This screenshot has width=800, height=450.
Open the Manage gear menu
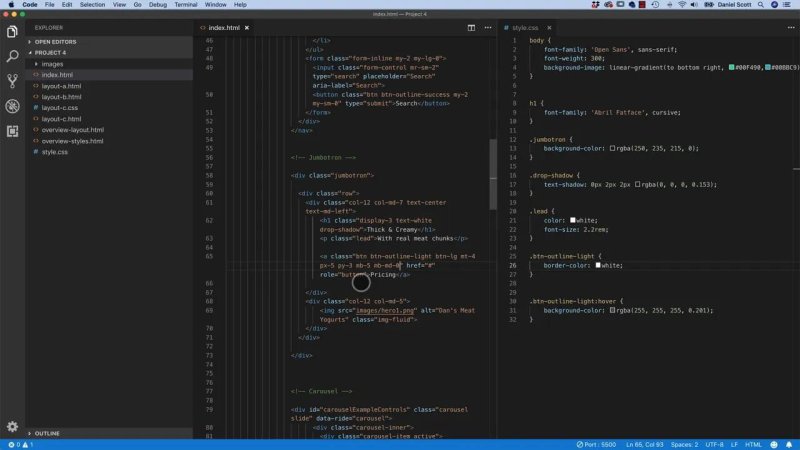click(12, 426)
